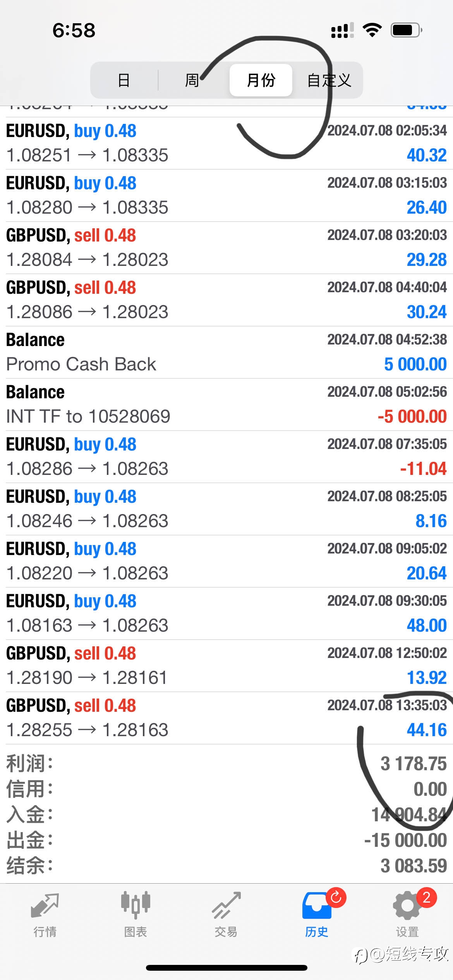This screenshot has width=453, height=980.
Task: Open the 图表 chart candlestick icon
Action: [136, 905]
